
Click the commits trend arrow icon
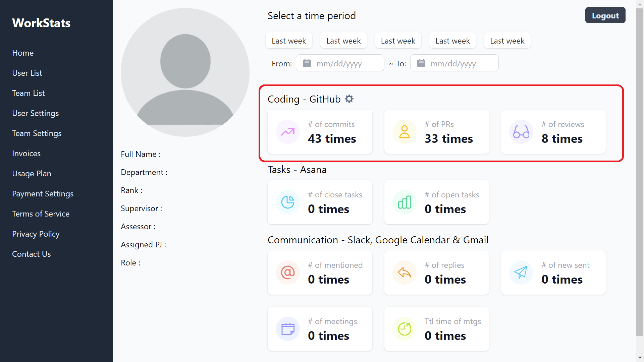point(288,132)
